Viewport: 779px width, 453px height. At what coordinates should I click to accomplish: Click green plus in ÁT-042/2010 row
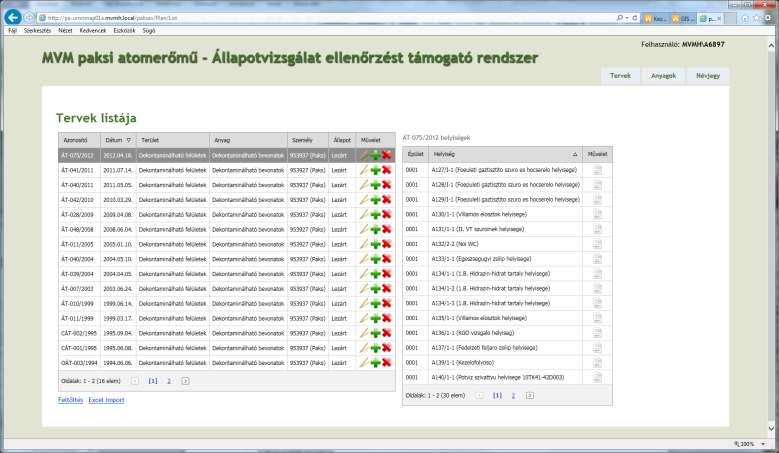[x=376, y=200]
